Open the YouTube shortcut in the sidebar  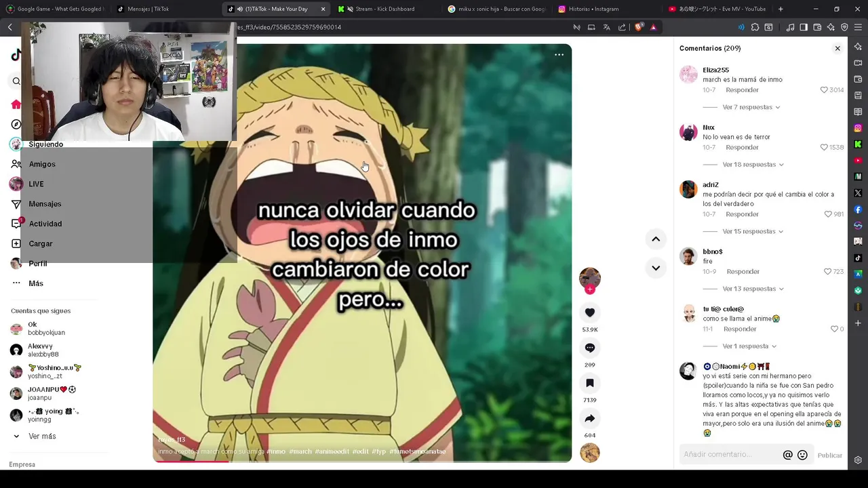[x=858, y=161]
